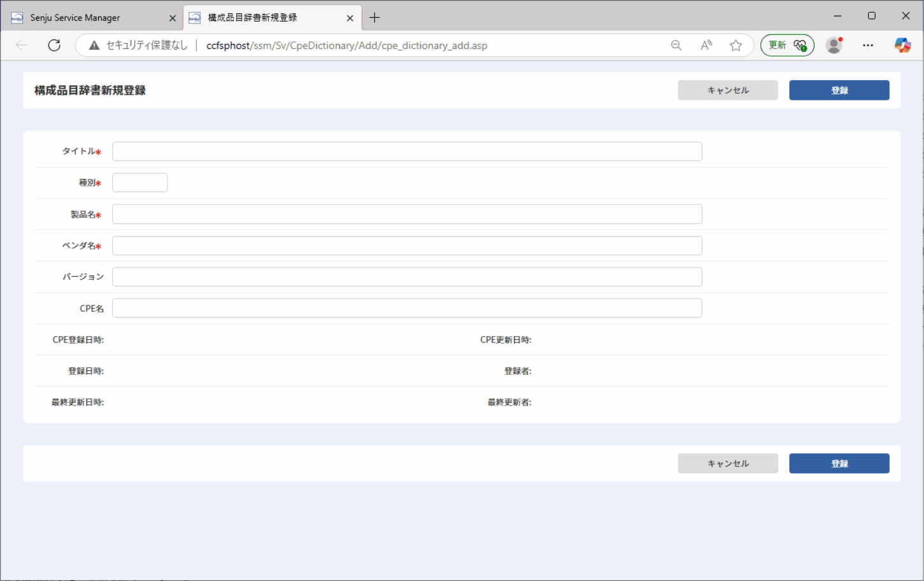Select the 構成品目辞書新規登録 tab

[273, 18]
